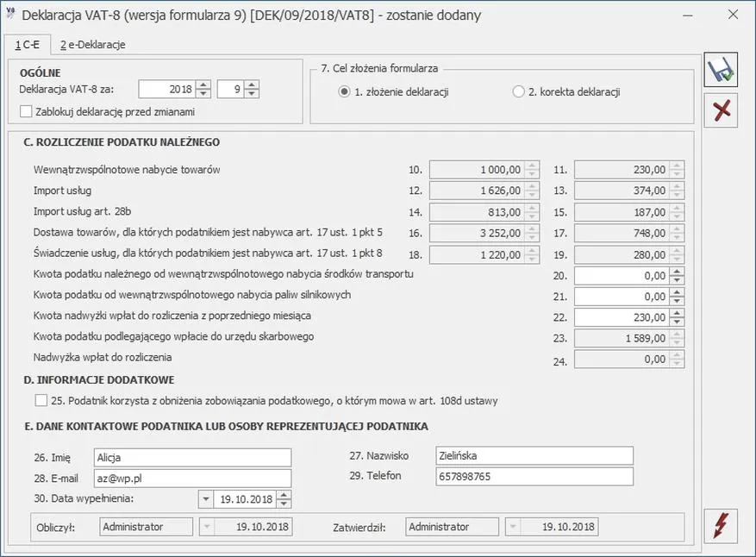Adjust the declaration year spinner arrows
Screen dimensions: 756x557
coord(203,89)
